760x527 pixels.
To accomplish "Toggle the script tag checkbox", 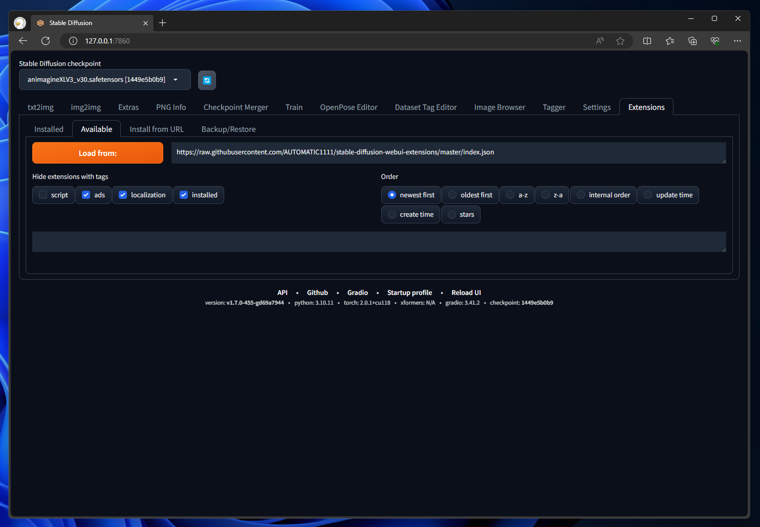I will point(43,195).
